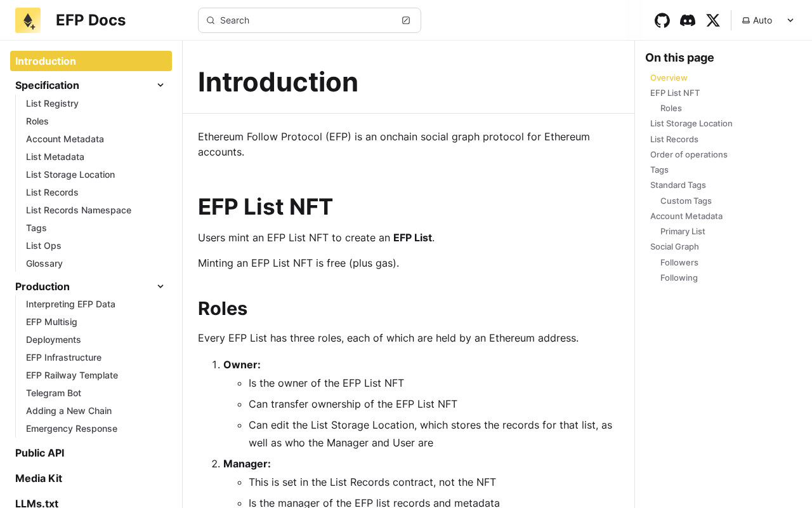This screenshot has height=508, width=812.
Task: Select Introduction in the sidebar
Action: click(x=91, y=61)
